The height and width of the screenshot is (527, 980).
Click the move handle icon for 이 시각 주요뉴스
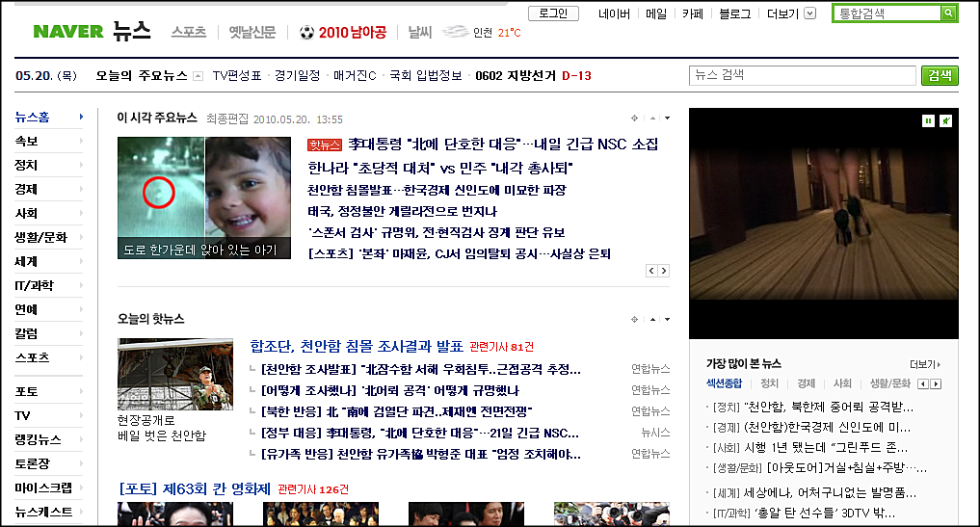coord(634,119)
